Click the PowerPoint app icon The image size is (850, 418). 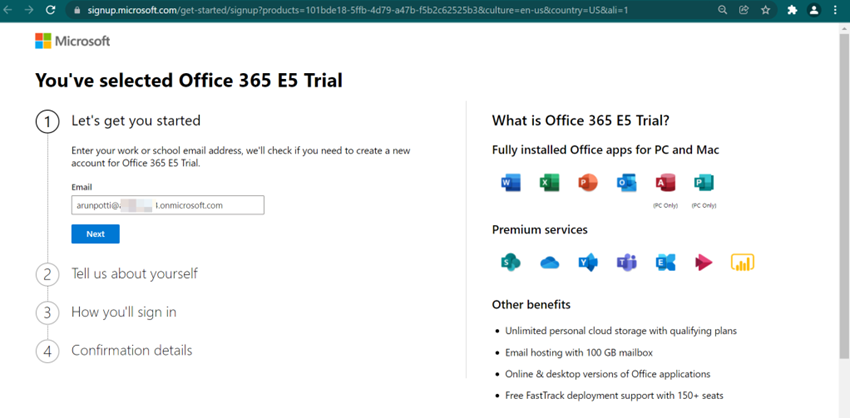click(588, 183)
